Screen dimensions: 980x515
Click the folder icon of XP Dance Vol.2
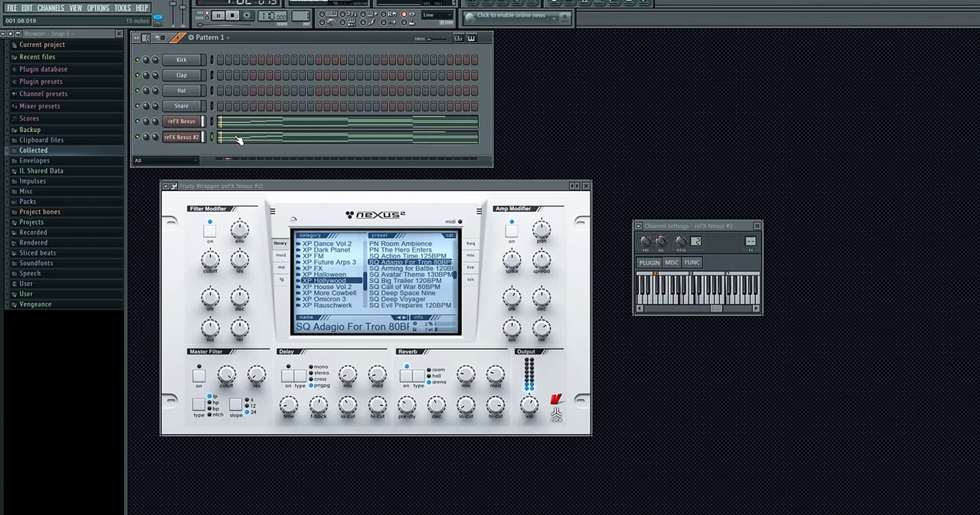298,244
